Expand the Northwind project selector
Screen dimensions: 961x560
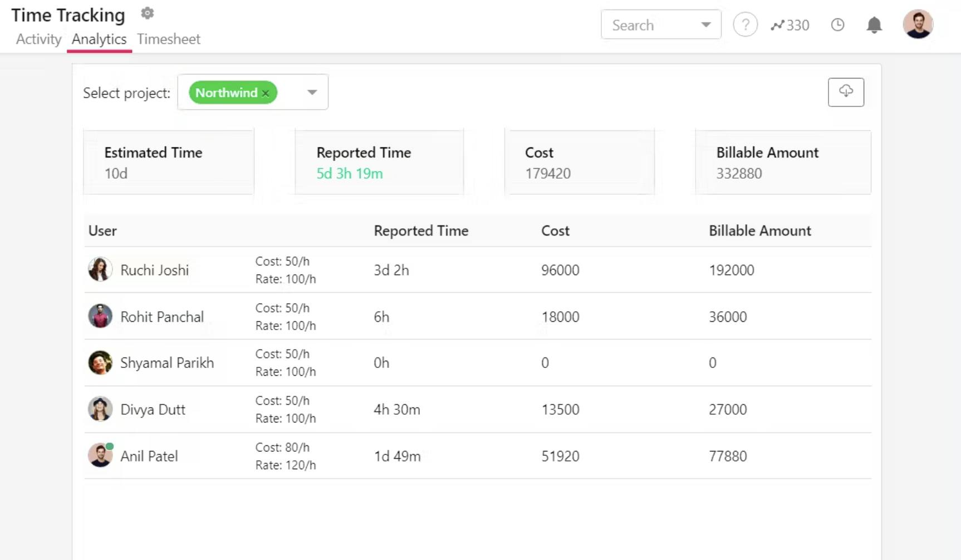(311, 92)
